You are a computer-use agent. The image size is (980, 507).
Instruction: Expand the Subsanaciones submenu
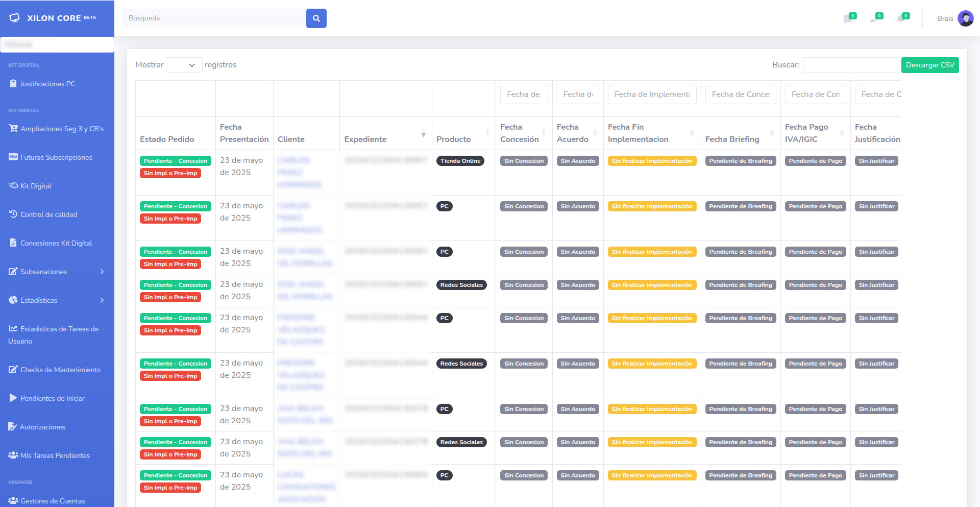pyautogui.click(x=102, y=272)
